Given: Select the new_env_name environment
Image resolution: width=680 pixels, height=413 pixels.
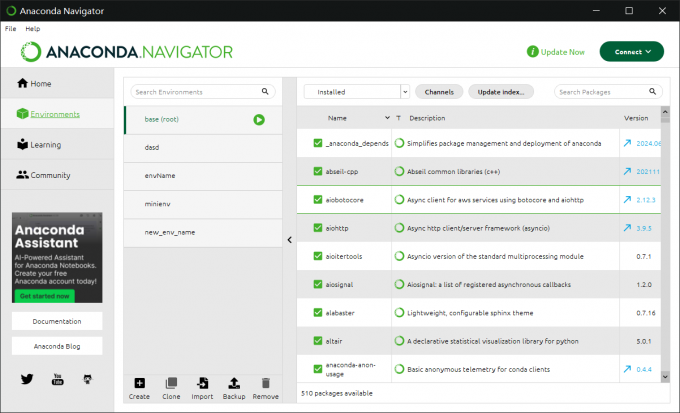Looking at the screenshot, I should tap(203, 233).
